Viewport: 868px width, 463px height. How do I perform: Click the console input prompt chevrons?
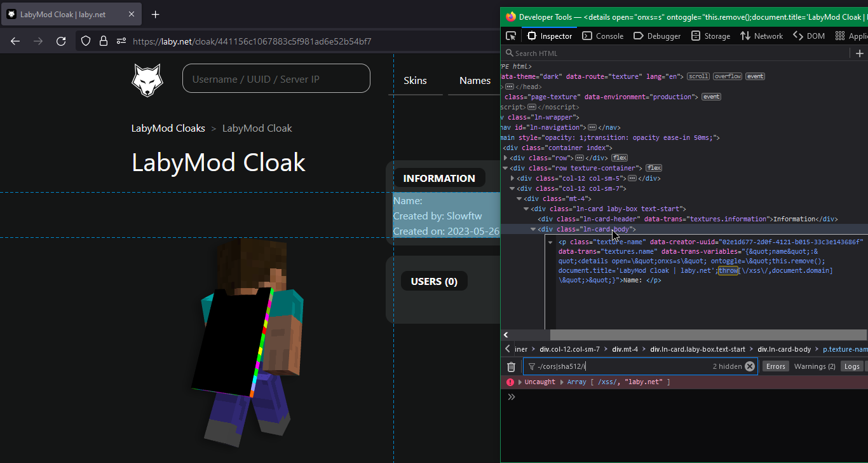tap(511, 397)
